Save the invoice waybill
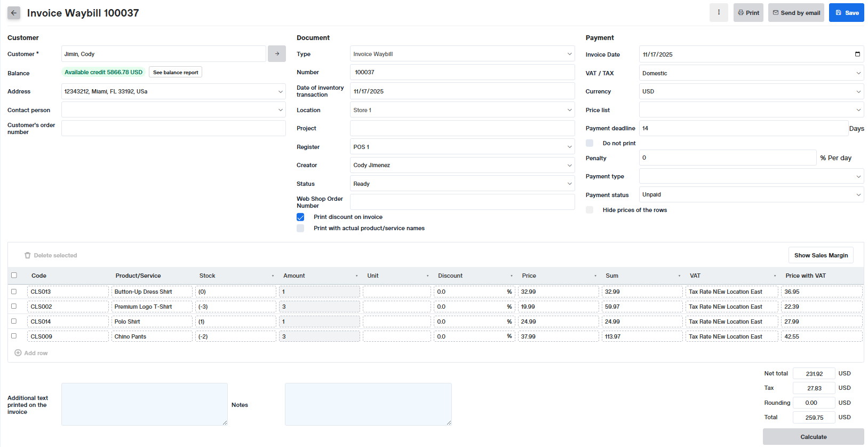868x447 pixels. point(847,13)
